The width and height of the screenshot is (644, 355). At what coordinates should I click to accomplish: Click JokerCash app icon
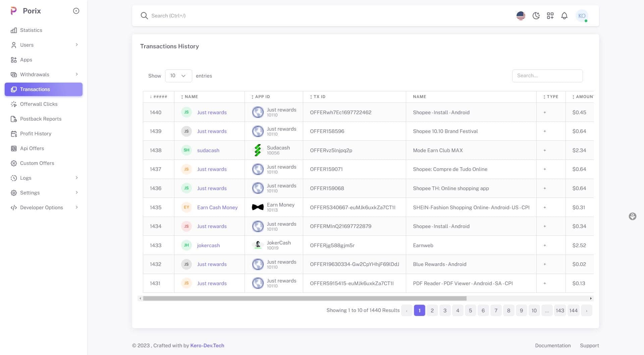pyautogui.click(x=258, y=245)
